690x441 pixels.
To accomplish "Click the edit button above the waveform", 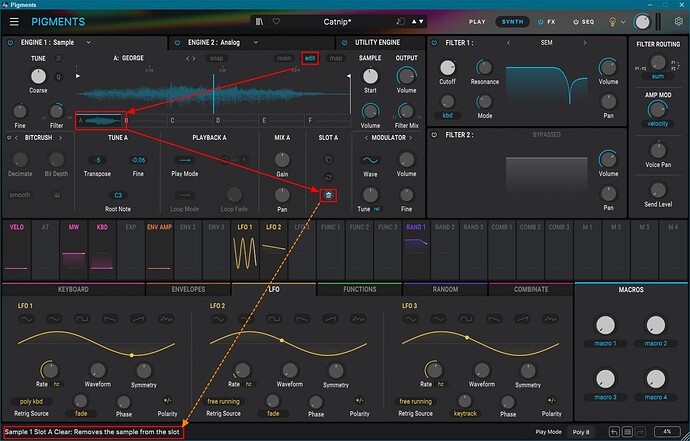I will tap(310, 59).
